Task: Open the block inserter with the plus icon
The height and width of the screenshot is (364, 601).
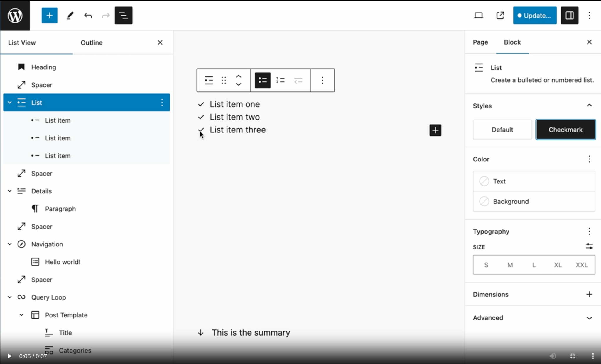Action: [x=49, y=15]
